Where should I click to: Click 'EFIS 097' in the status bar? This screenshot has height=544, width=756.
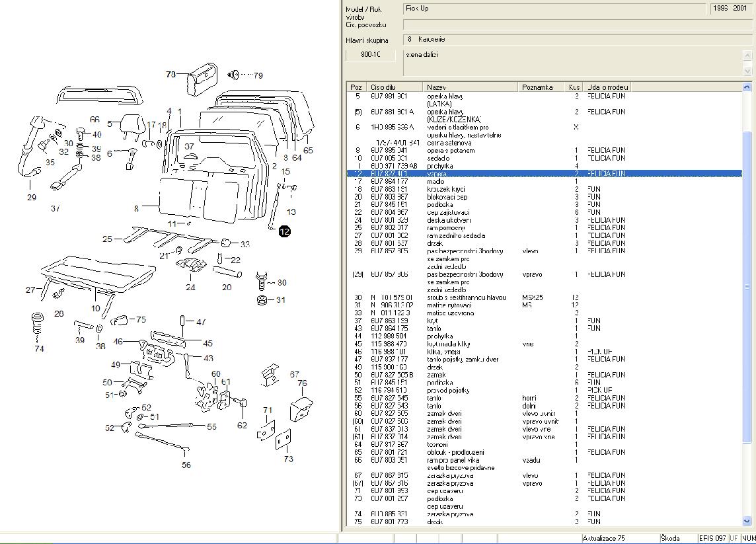pyautogui.click(x=712, y=538)
